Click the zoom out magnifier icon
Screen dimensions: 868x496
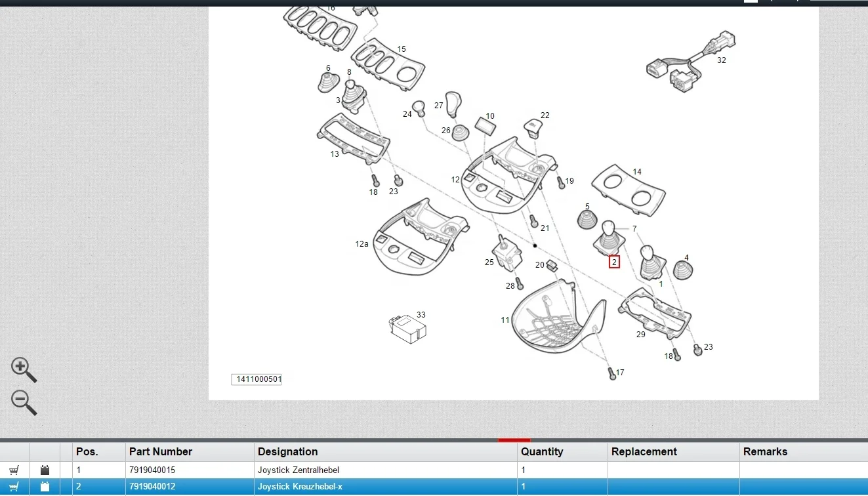point(23,402)
